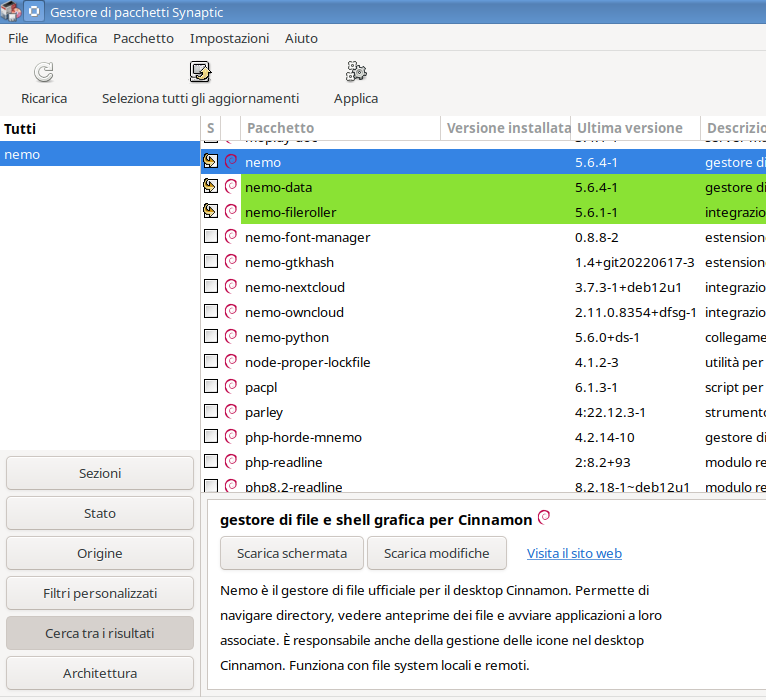Toggle the nemo-gtkhash checkbox
766x700 pixels.
[x=211, y=261]
